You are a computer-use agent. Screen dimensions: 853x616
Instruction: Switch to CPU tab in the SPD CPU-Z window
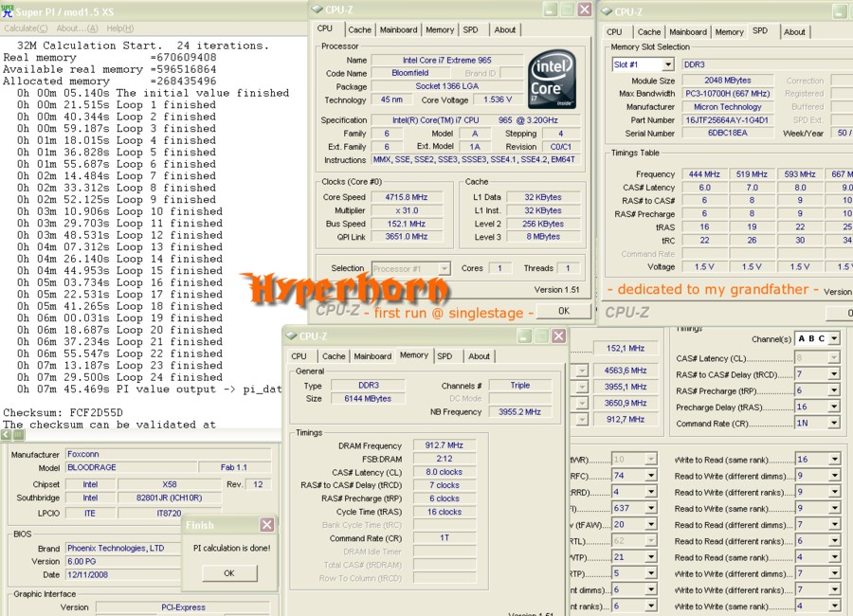[x=614, y=32]
